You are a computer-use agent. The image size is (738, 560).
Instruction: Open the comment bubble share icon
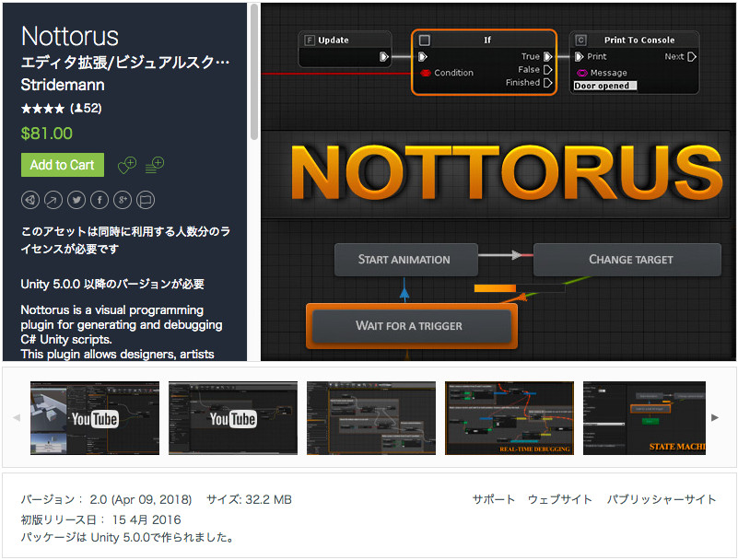coord(146,200)
